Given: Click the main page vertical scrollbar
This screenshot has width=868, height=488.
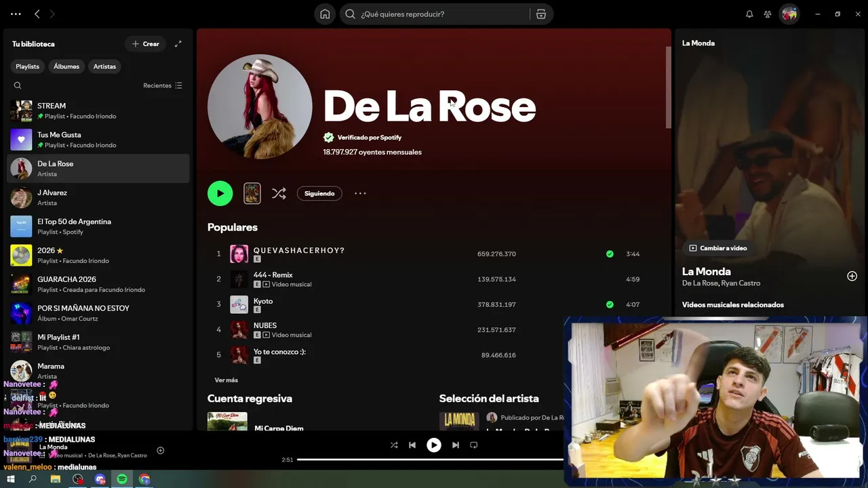Looking at the screenshot, I should (669, 88).
